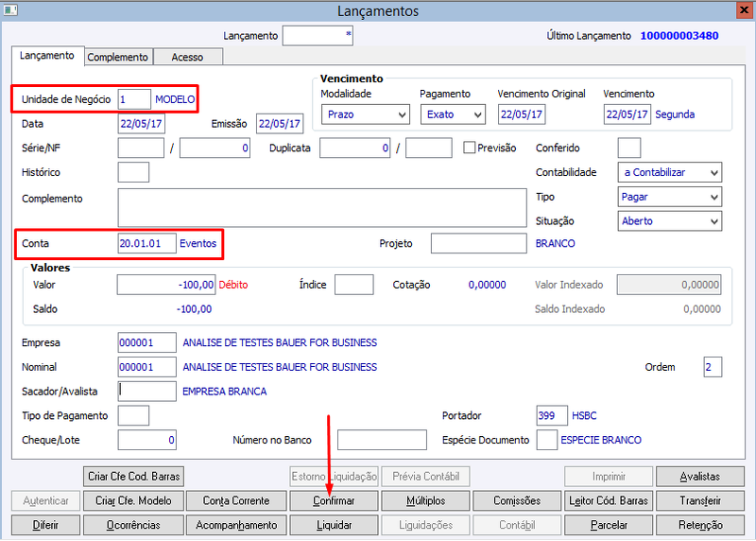Click the large Complemento text area
The image size is (756, 541).
coord(322,207)
